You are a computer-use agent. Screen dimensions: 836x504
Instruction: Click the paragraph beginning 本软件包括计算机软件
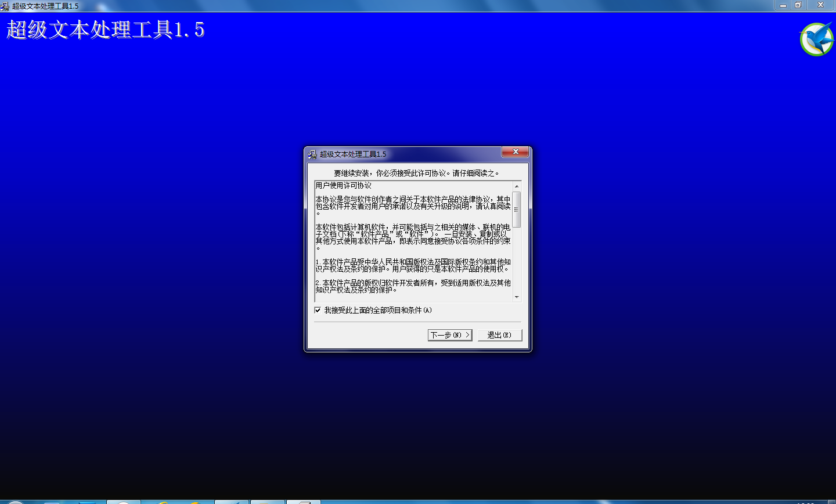[413, 237]
